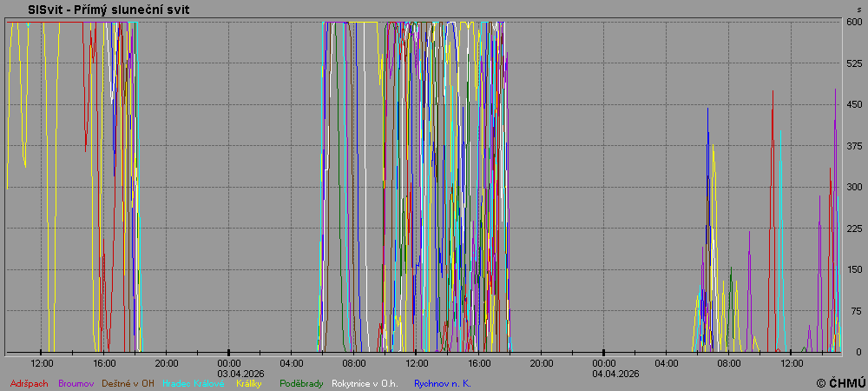Select the Poděbrady legend entry
Image resolution: width=868 pixels, height=391 pixels.
(x=301, y=383)
